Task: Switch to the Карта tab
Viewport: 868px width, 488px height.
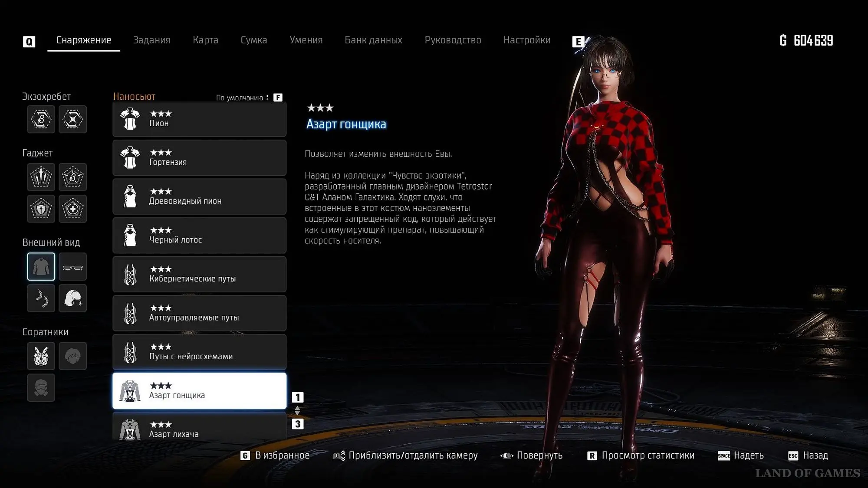Action: pyautogui.click(x=205, y=40)
